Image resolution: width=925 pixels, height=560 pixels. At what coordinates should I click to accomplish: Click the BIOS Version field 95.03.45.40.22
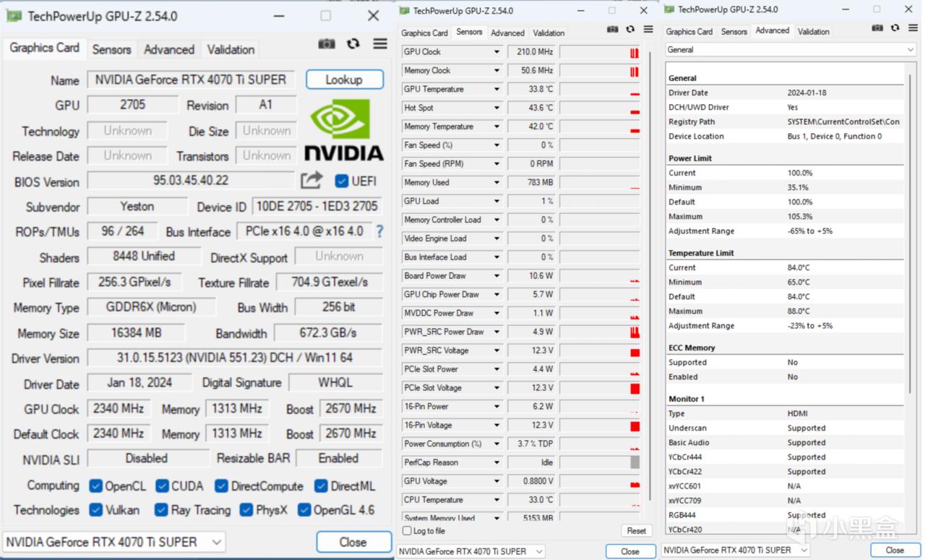(x=191, y=181)
